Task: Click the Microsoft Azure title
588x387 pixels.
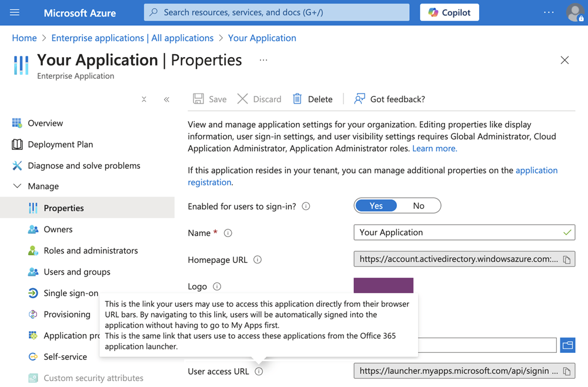Action: 80,13
